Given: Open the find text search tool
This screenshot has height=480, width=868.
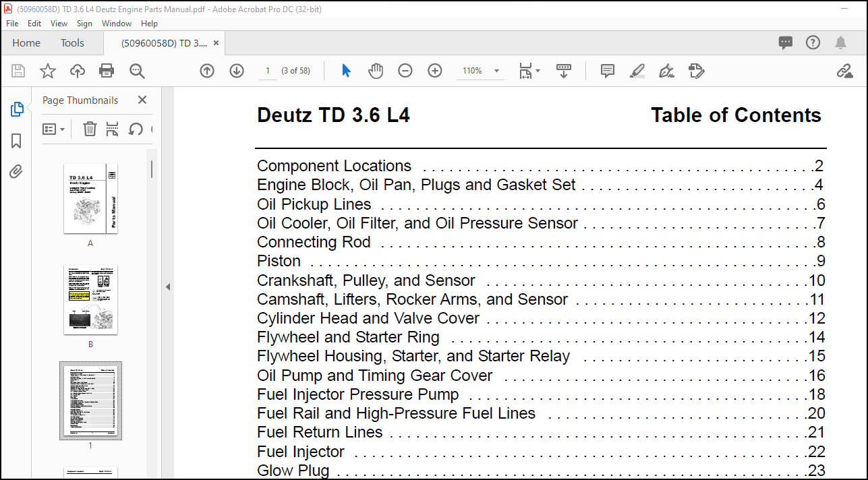Looking at the screenshot, I should [x=137, y=71].
